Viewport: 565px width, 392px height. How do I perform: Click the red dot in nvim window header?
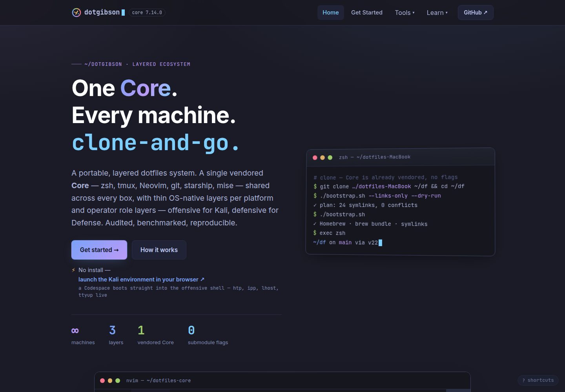[x=102, y=381]
